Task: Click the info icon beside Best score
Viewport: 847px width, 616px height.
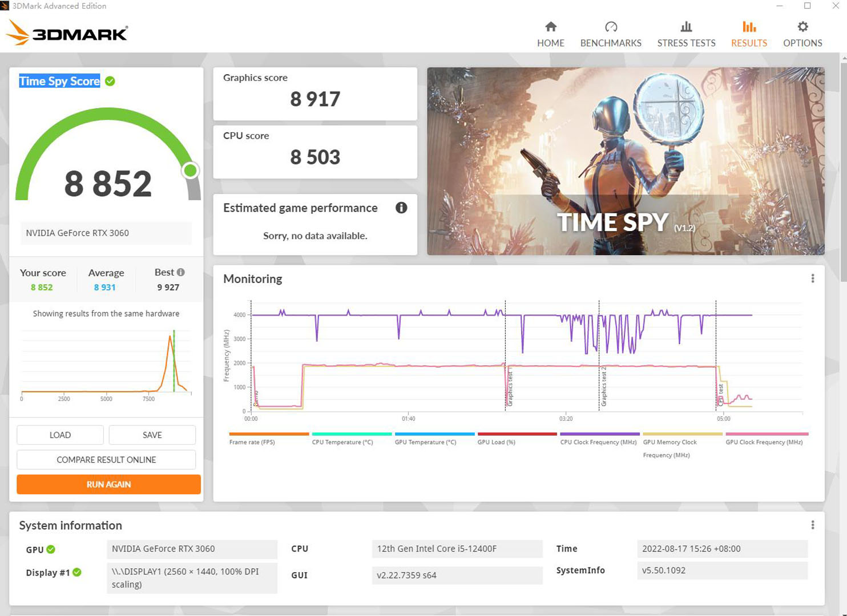Action: pyautogui.click(x=180, y=272)
